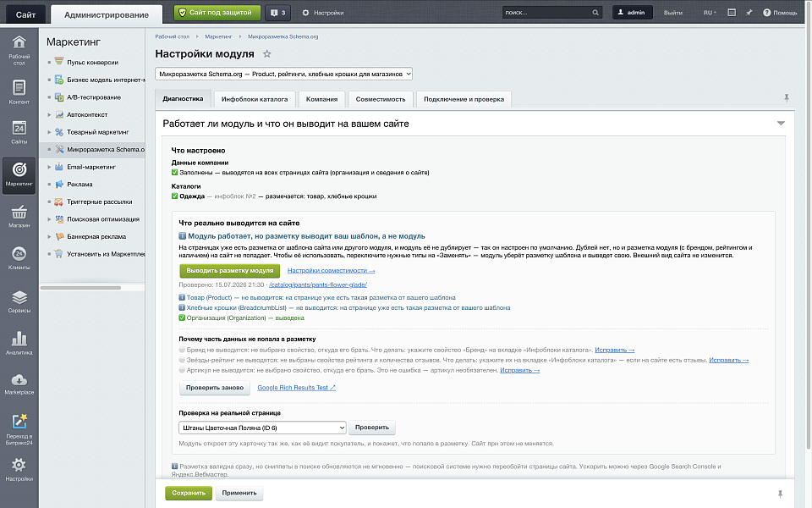
Task: Switch to the Инфоблоки каталога tab
Action: pos(255,99)
